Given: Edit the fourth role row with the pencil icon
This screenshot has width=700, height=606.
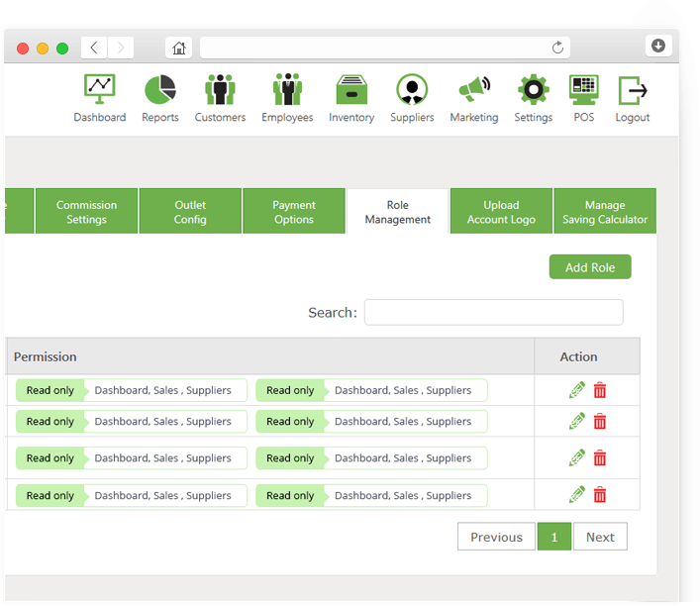Looking at the screenshot, I should [577, 494].
